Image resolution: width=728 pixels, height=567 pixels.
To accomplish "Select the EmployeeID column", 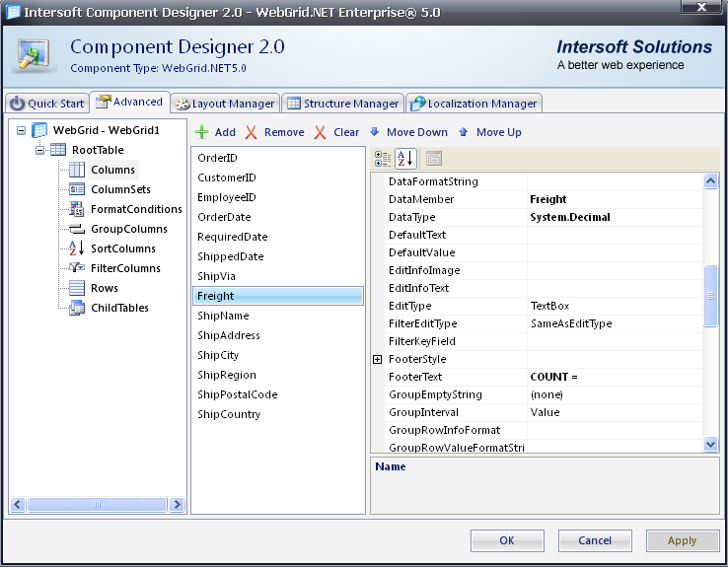I will point(277,197).
